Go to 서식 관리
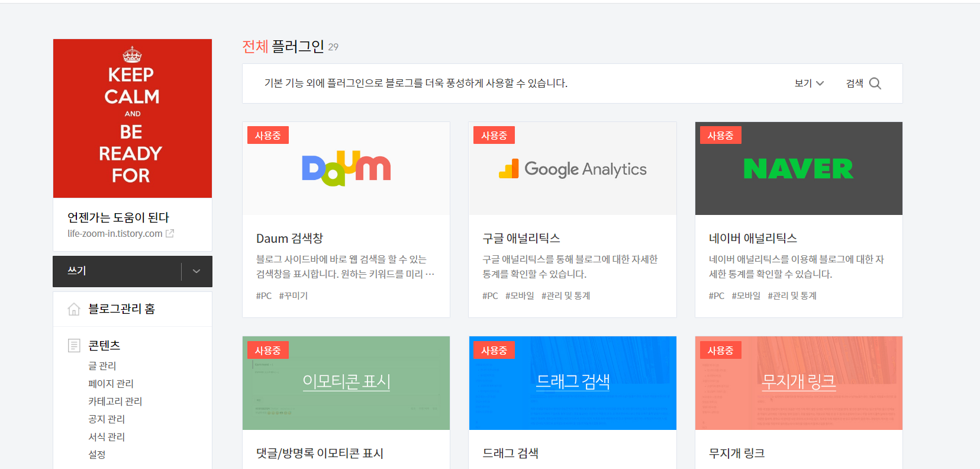This screenshot has width=980, height=469. (x=107, y=437)
